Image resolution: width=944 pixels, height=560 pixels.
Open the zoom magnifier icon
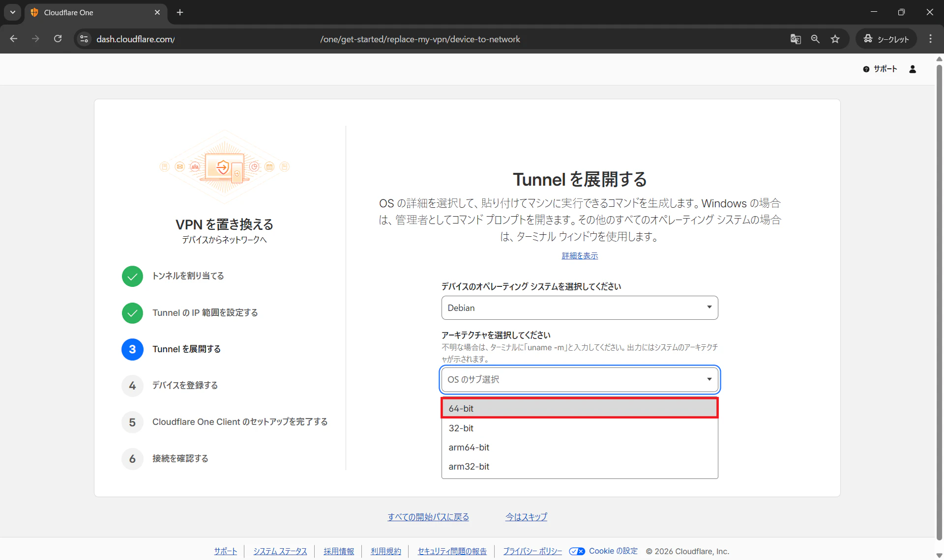click(x=815, y=39)
